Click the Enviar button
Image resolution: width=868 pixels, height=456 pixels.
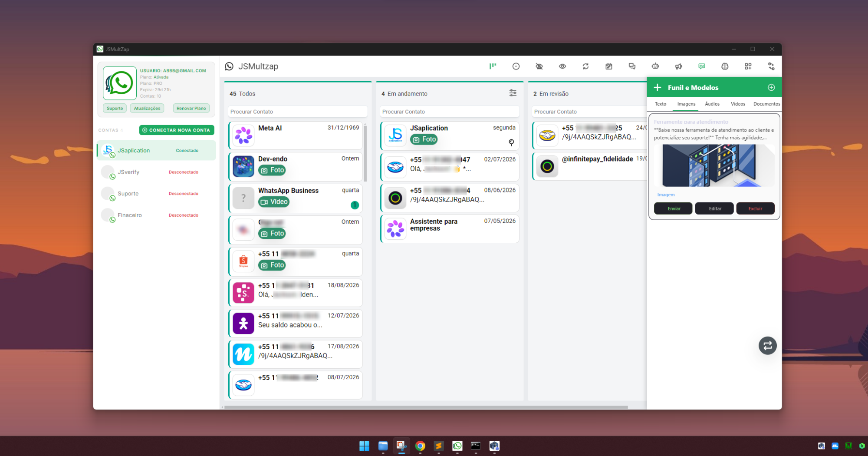pyautogui.click(x=674, y=208)
